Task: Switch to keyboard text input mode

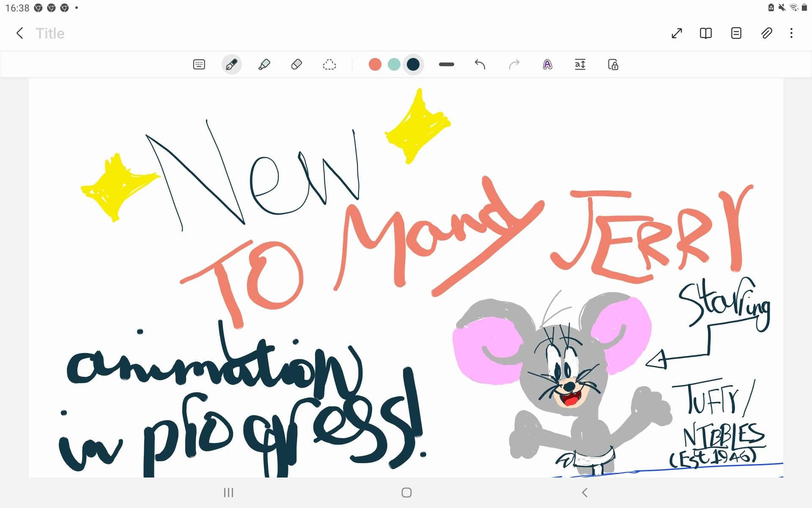Action: pyautogui.click(x=199, y=64)
